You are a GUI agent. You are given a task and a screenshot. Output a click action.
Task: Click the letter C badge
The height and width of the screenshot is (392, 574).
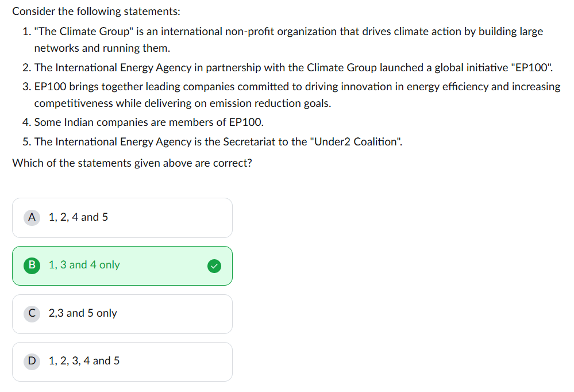click(x=32, y=313)
